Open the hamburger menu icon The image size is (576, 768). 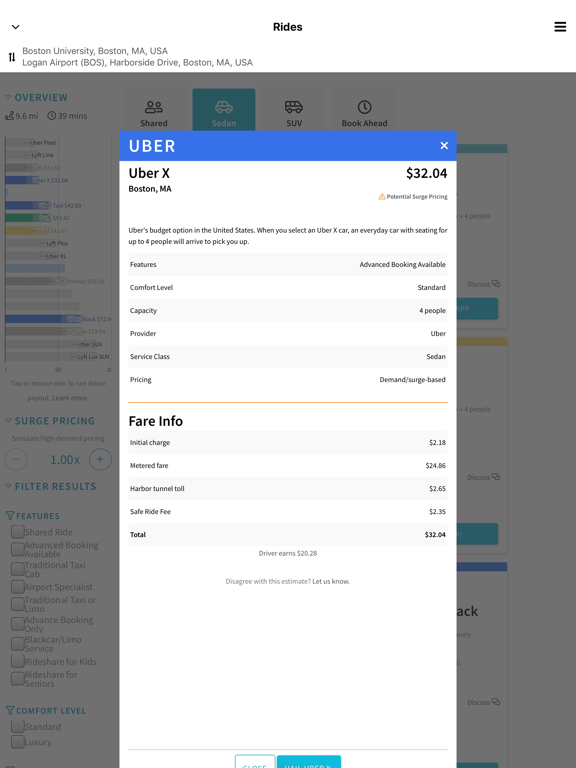560,27
